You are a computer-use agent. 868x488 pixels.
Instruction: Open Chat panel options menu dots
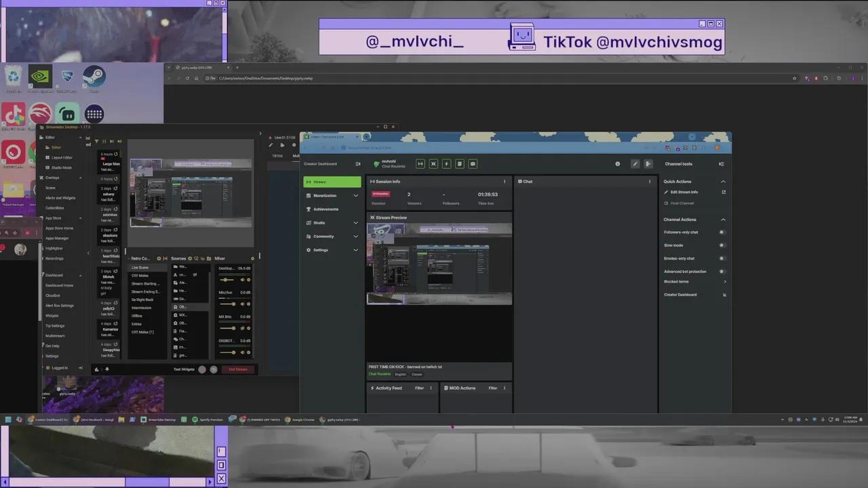650,182
